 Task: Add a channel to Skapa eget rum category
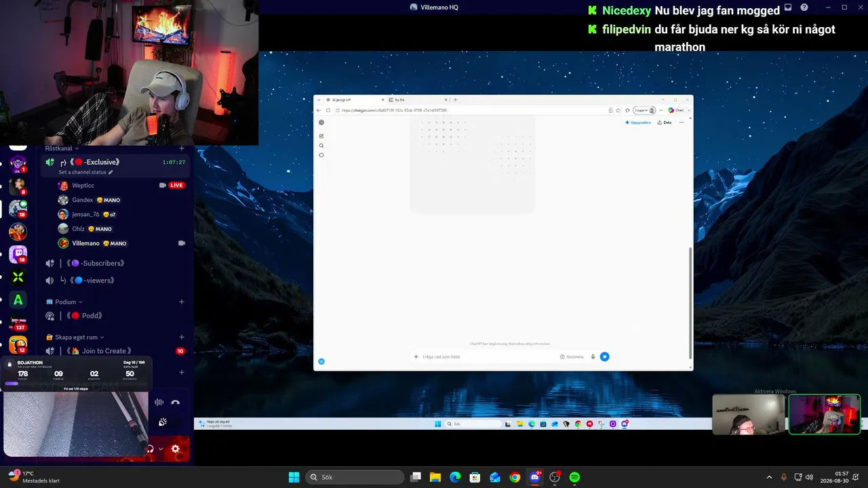pyautogui.click(x=182, y=338)
